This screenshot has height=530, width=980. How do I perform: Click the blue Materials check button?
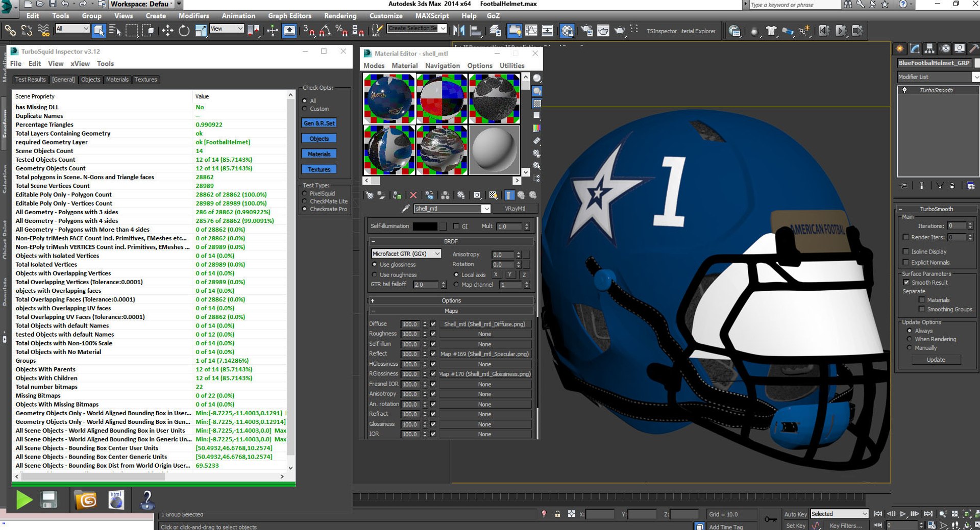point(319,154)
